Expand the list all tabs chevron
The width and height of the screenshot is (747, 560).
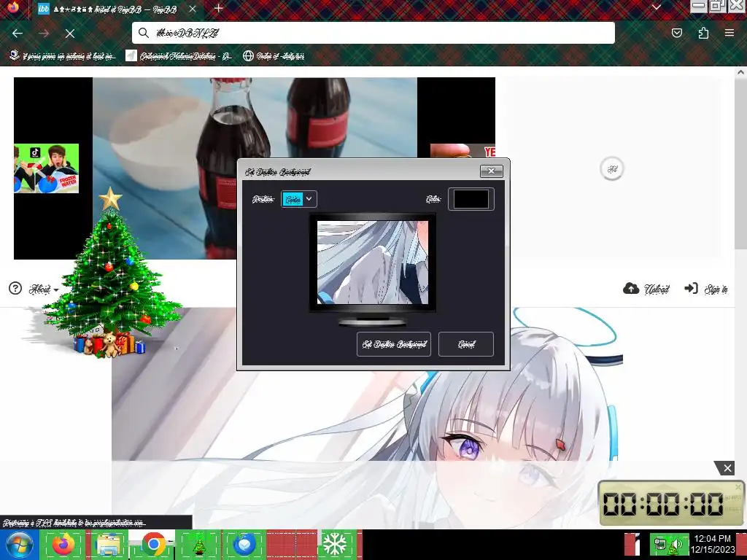(657, 7)
